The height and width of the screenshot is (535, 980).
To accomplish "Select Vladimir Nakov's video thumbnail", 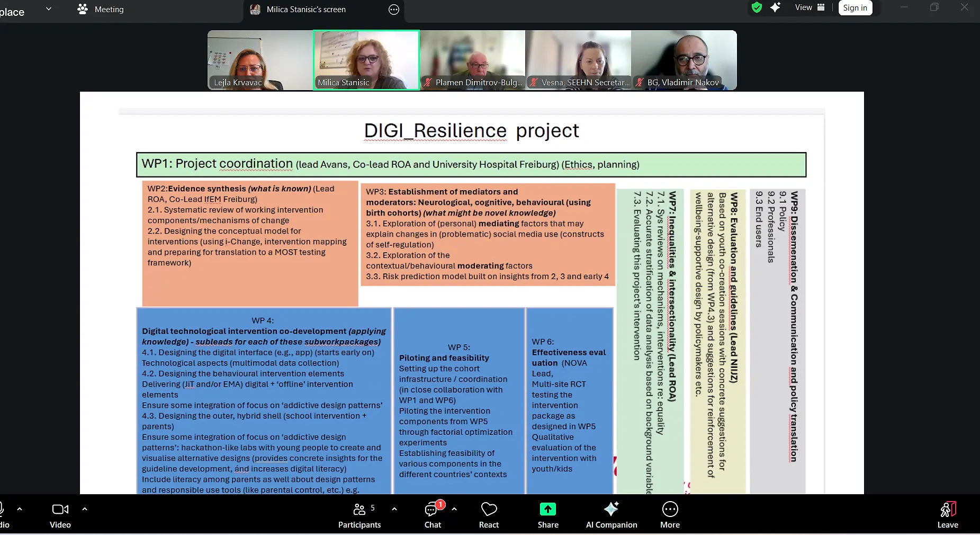I will pos(684,60).
